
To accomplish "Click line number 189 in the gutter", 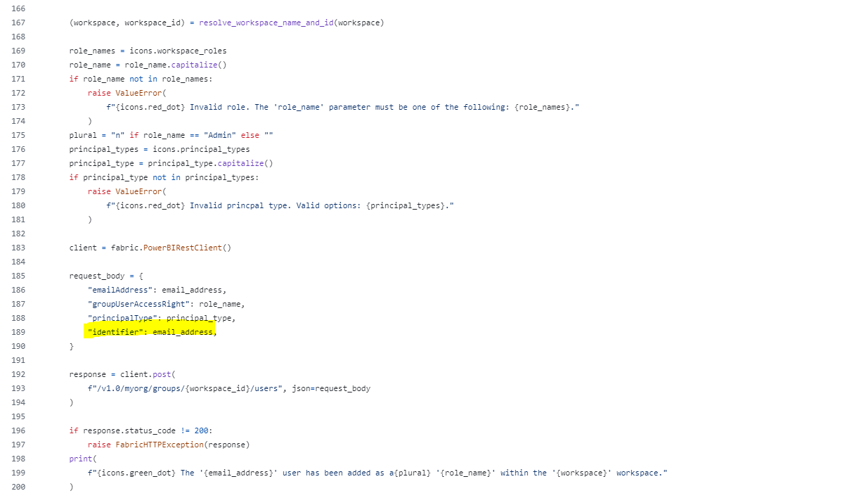I will click(x=18, y=332).
